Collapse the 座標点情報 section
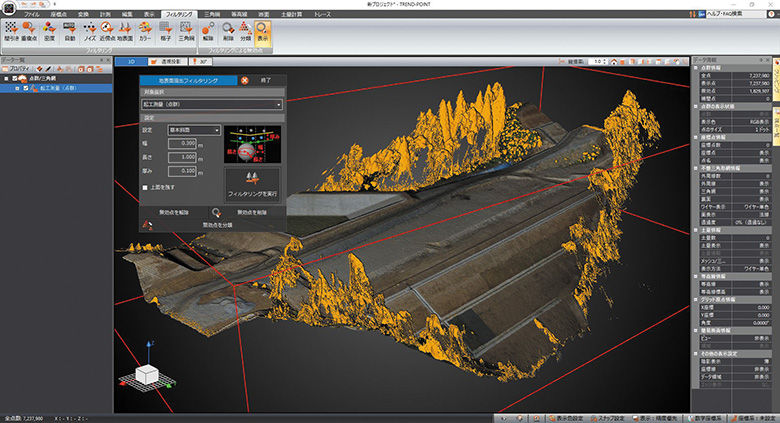This screenshot has height=423, width=780. 696,137
